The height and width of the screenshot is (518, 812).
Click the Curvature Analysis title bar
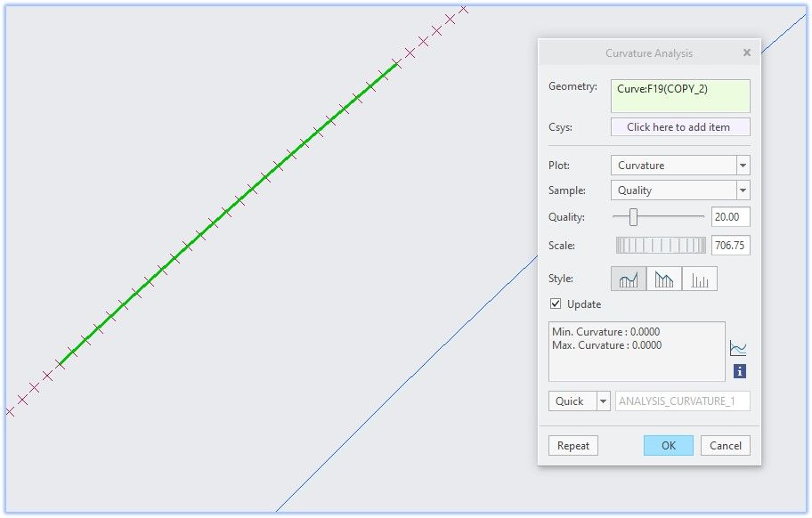coord(649,53)
